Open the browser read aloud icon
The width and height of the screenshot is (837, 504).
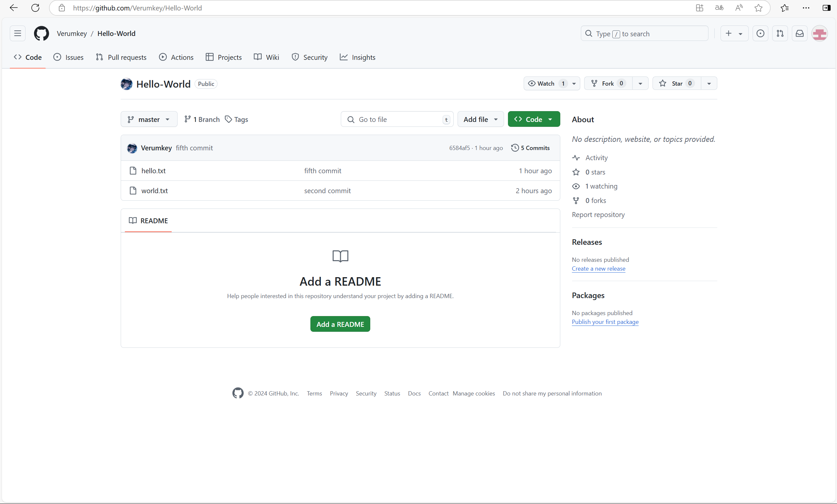coord(739,8)
